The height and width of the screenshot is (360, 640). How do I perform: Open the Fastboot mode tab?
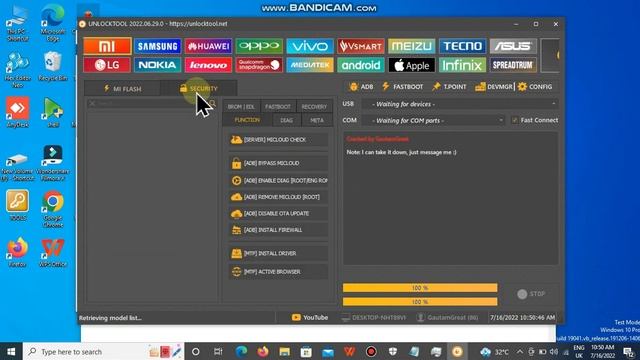coord(278,107)
